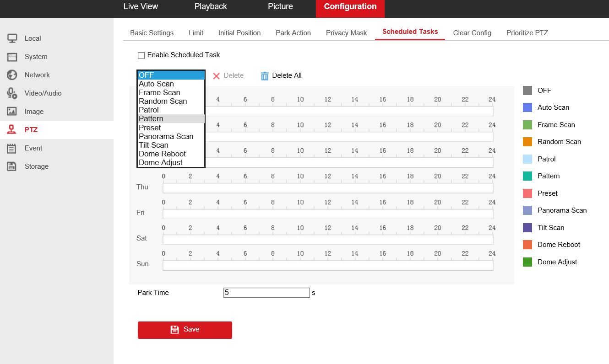Image resolution: width=609 pixels, height=364 pixels.
Task: Click the light blue Patrol legend swatch
Action: coord(527,159)
